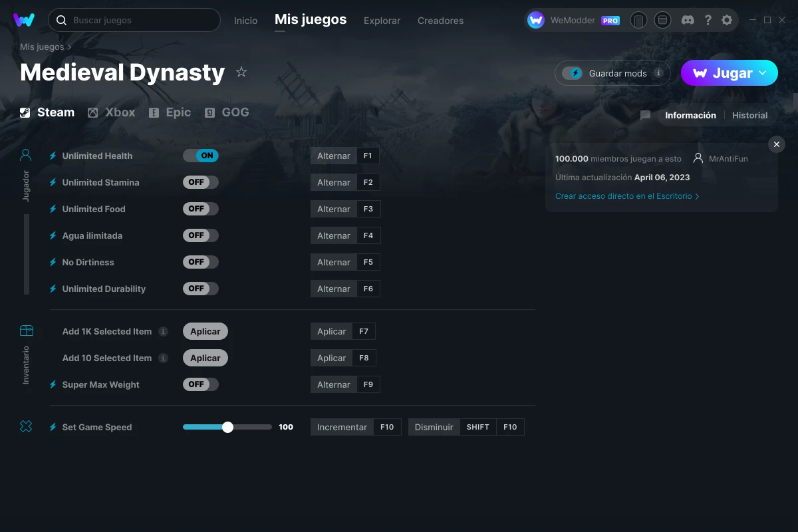Click Alternar F4 hotkey for Agua ilimitada

pyautogui.click(x=345, y=235)
